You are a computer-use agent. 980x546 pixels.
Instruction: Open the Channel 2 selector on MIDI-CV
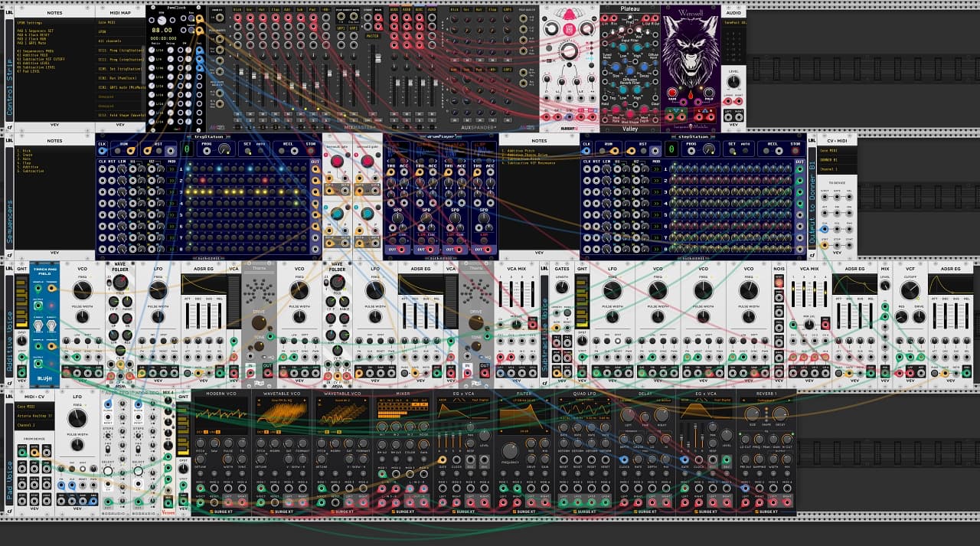(34, 424)
